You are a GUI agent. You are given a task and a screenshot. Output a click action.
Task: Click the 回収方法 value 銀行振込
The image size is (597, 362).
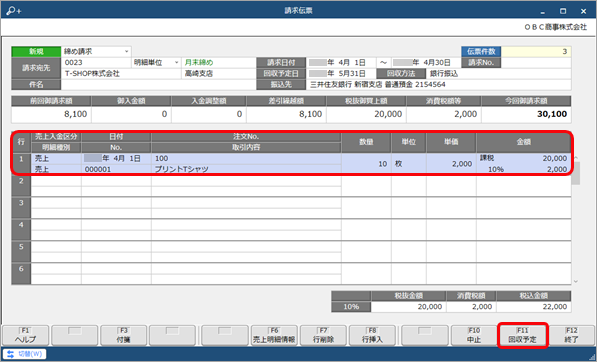tap(444, 73)
